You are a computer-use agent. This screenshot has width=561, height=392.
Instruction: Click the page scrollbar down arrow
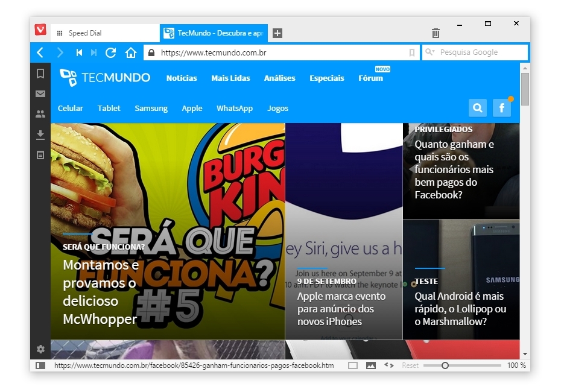[525, 354]
